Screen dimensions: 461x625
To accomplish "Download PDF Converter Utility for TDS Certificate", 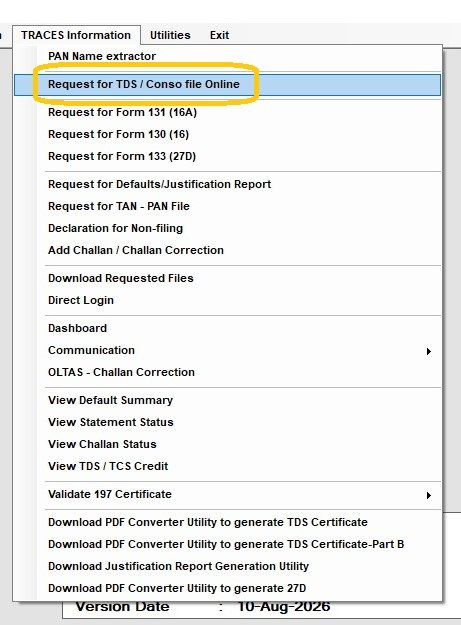I will (228, 522).
